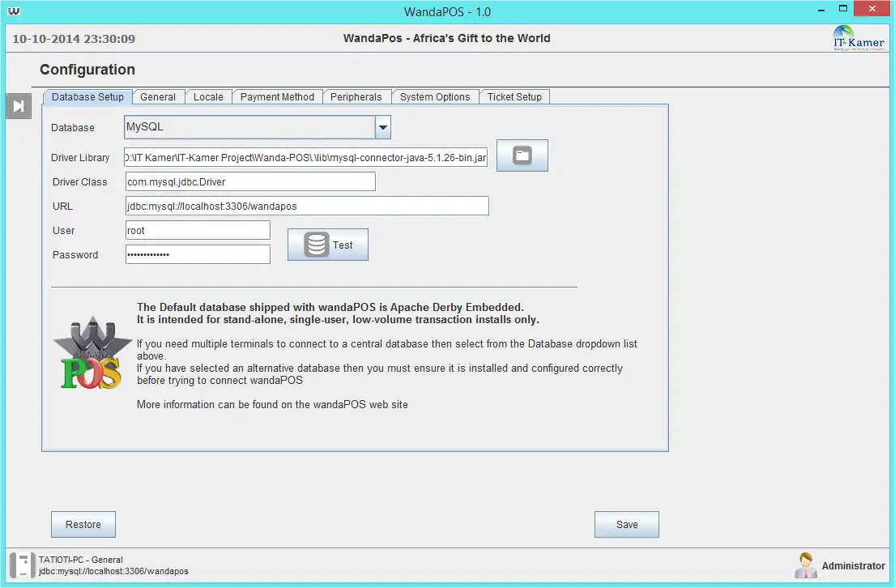Click the terminal icon in status bar
The image size is (895, 588).
click(x=22, y=565)
